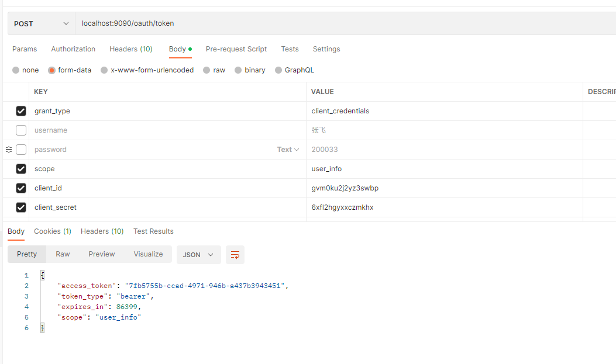Viewport: 616px width, 364px height.
Task: Click the user_info value cell in form table
Action: (x=445, y=169)
